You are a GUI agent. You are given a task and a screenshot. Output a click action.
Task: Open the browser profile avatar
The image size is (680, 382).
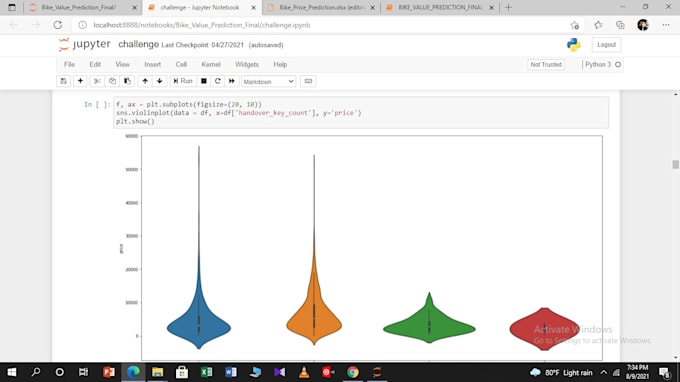[x=643, y=25]
